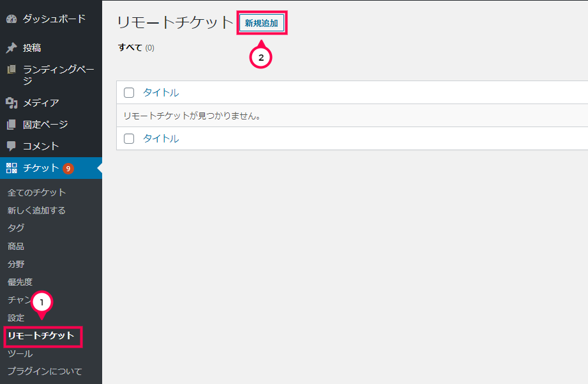Click the grid icon beside チケット
The height and width of the screenshot is (384, 588).
click(11, 168)
